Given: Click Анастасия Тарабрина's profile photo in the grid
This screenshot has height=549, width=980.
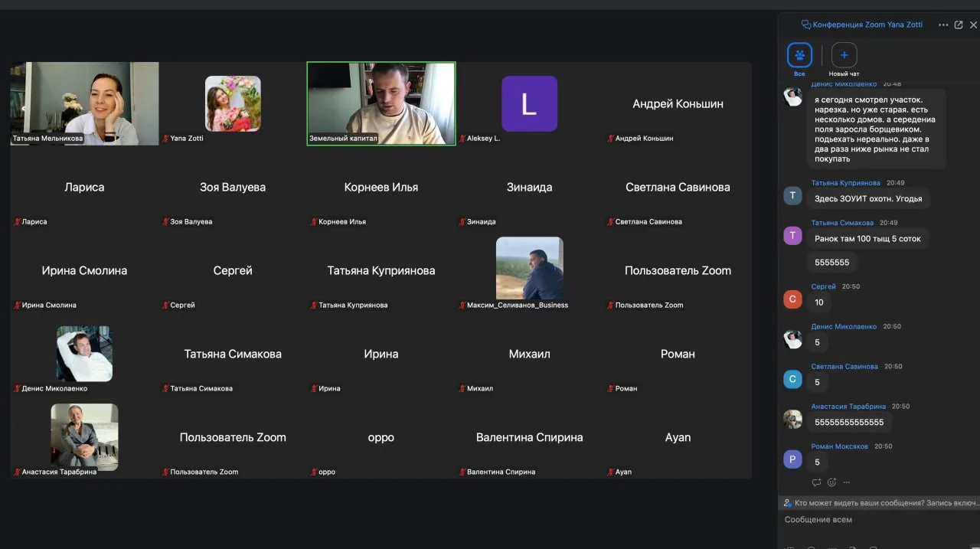Looking at the screenshot, I should pos(84,436).
